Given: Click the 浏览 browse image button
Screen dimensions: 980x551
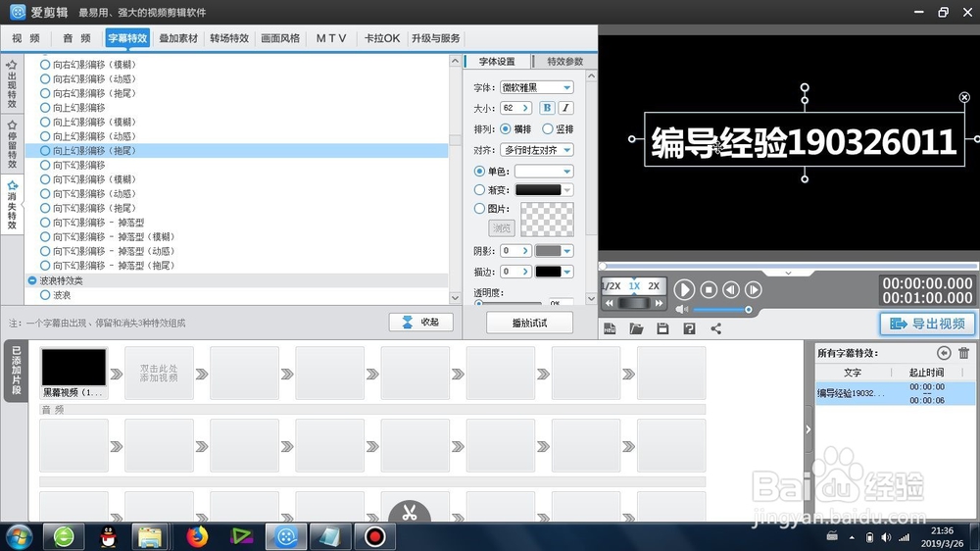Looking at the screenshot, I should coord(501,227).
